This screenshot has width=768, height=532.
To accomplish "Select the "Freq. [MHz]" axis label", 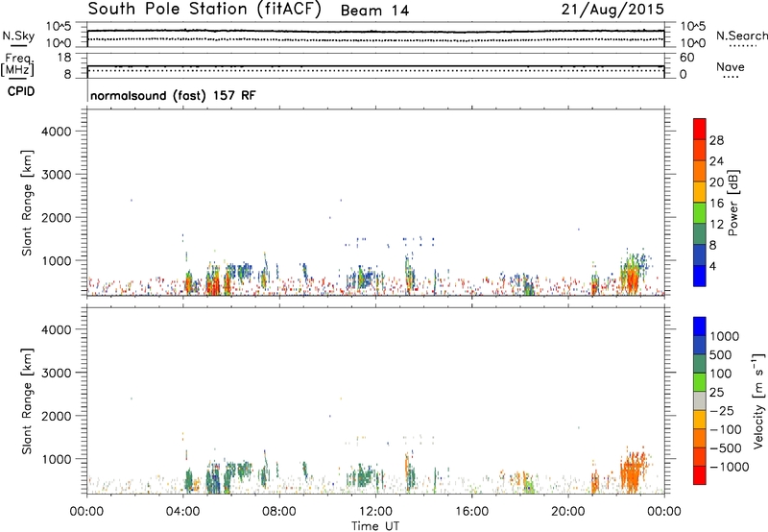I will tap(18, 64).
